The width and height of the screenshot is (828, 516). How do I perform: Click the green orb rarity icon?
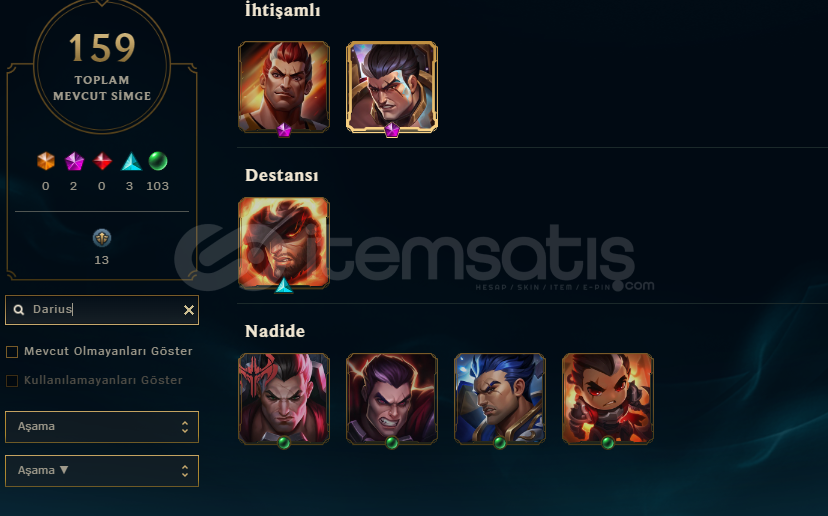coord(158,161)
